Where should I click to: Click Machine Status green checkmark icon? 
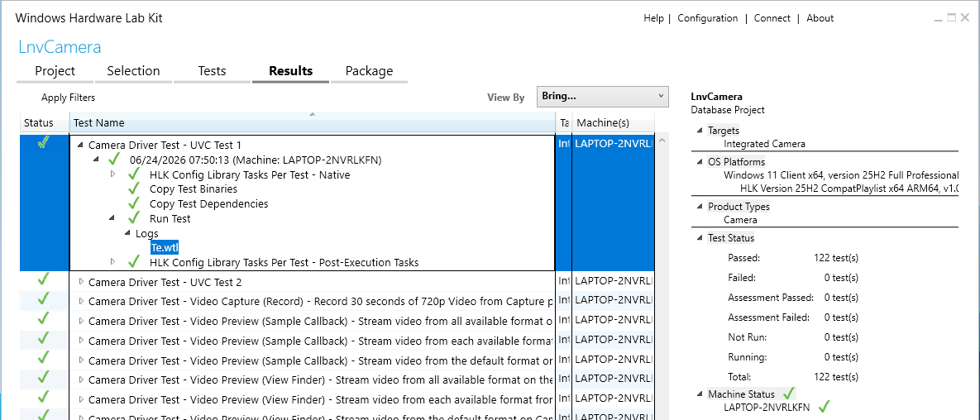tap(789, 394)
